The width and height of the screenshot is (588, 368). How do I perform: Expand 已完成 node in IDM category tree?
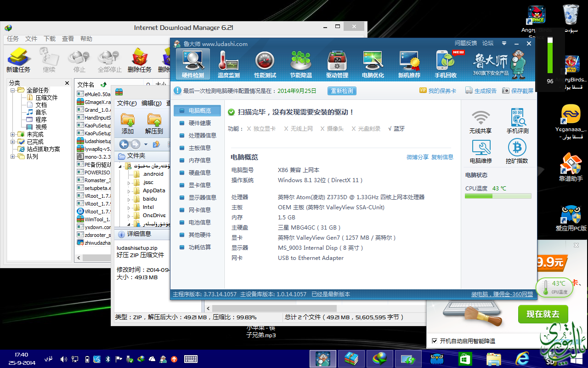tap(13, 142)
